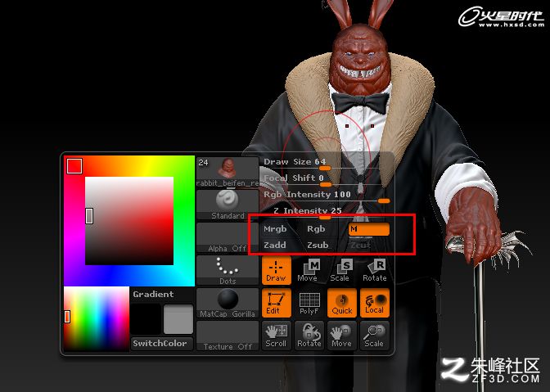The height and width of the screenshot is (392, 550).
Task: Click the canvas Move navigation hand icon
Action: tap(341, 336)
